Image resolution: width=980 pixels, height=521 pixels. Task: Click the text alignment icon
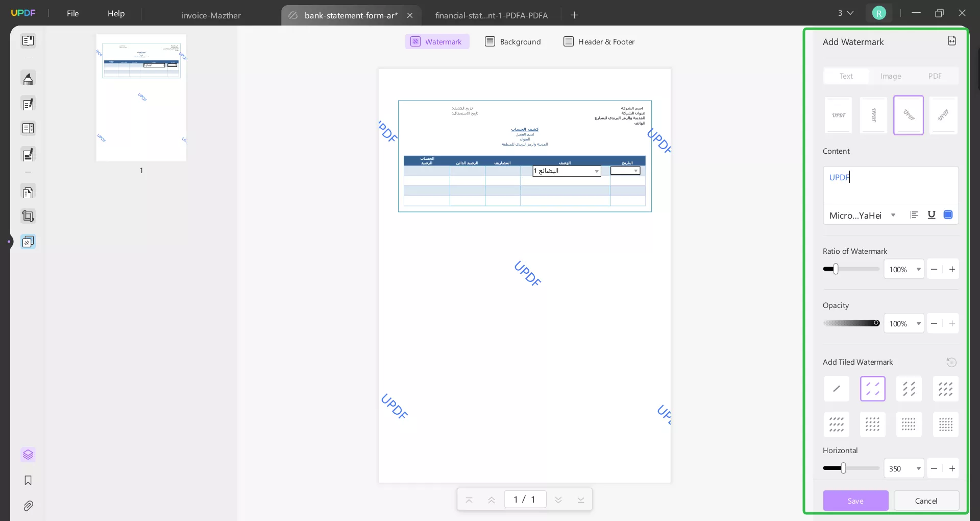pos(914,215)
